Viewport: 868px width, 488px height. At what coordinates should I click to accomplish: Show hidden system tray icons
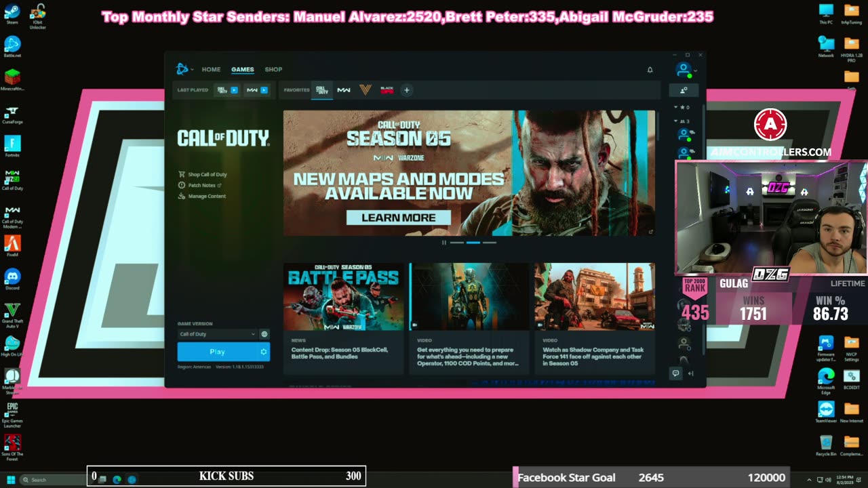click(x=809, y=479)
